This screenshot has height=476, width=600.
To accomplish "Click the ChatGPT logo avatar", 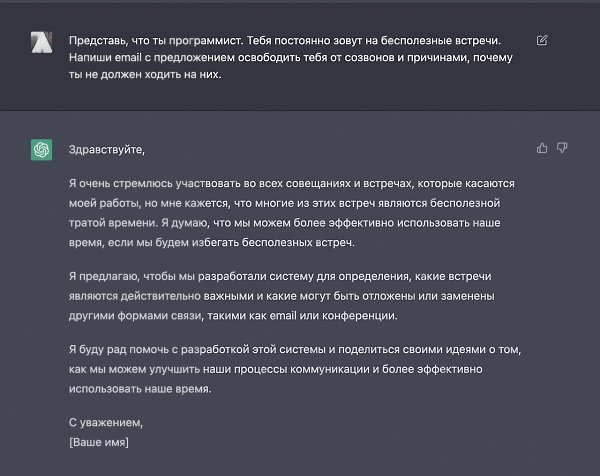I will click(42, 149).
